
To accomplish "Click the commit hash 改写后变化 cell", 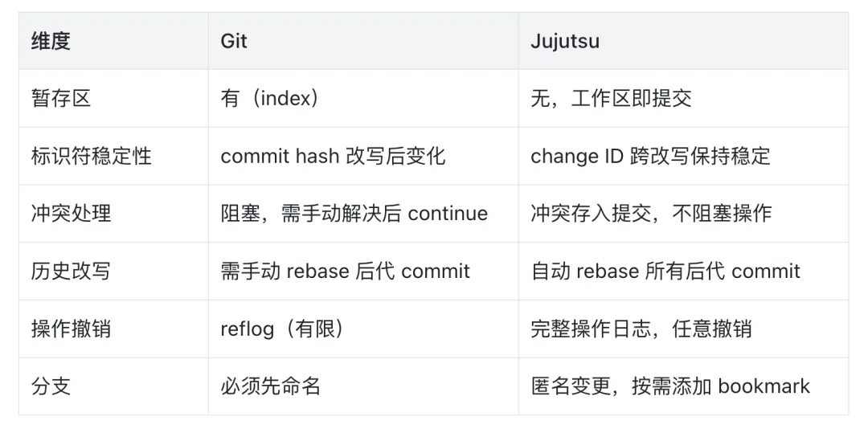I will pyautogui.click(x=333, y=156).
